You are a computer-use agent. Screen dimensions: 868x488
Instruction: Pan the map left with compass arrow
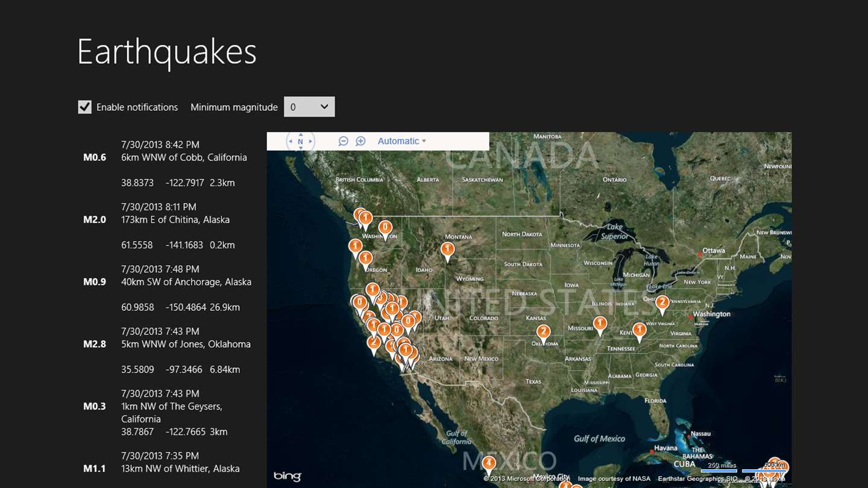click(291, 142)
